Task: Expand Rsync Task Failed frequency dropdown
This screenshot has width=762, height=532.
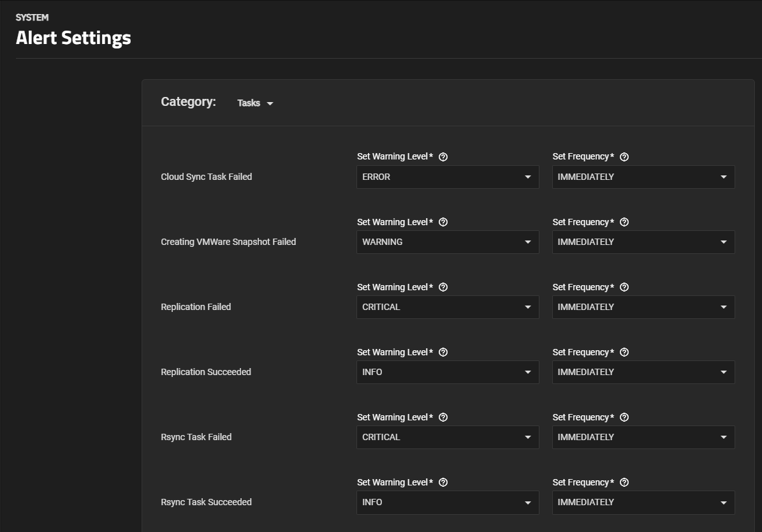Action: pos(643,438)
